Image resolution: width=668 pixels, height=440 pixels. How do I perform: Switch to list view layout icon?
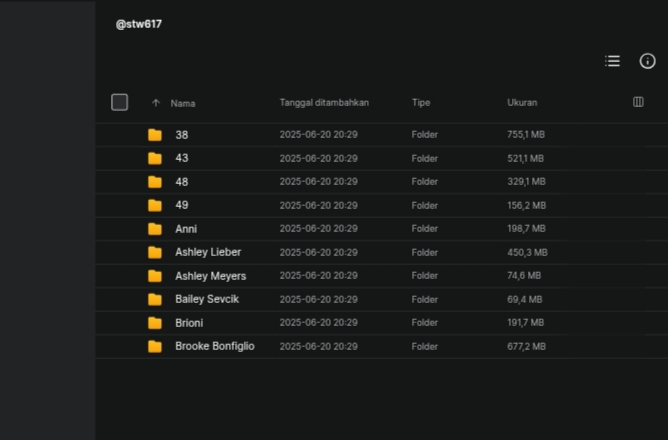pyautogui.click(x=612, y=61)
